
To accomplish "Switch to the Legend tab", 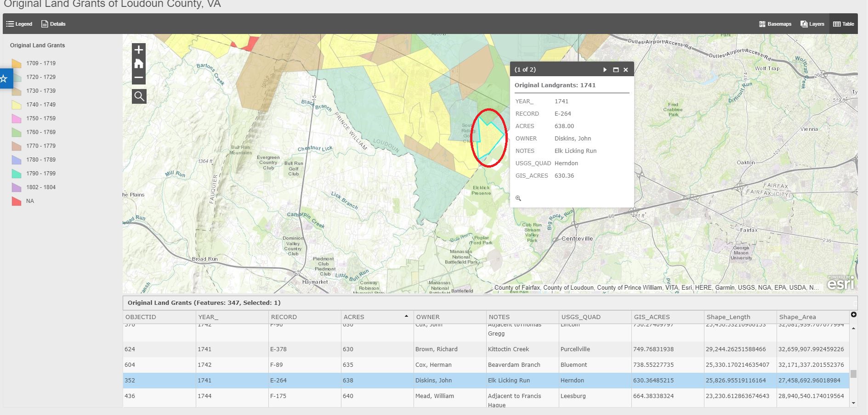I will coord(19,24).
